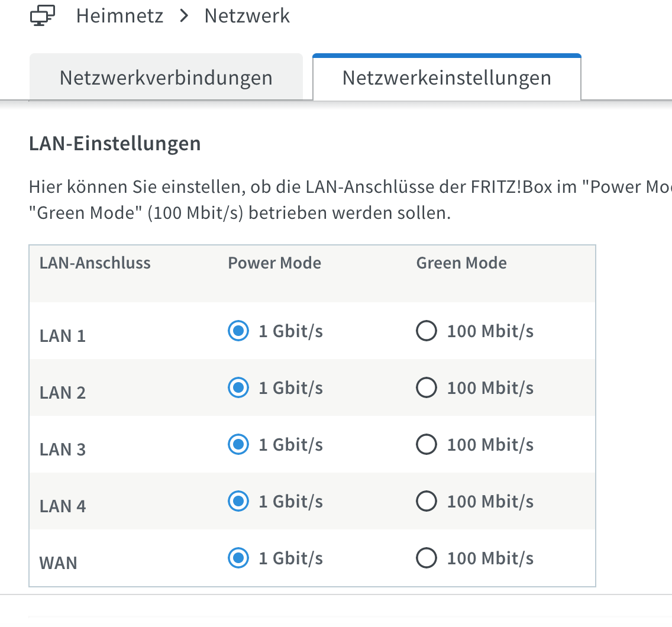
Task: Select 100 Mbit/s radio for LAN 4
Action: (427, 502)
